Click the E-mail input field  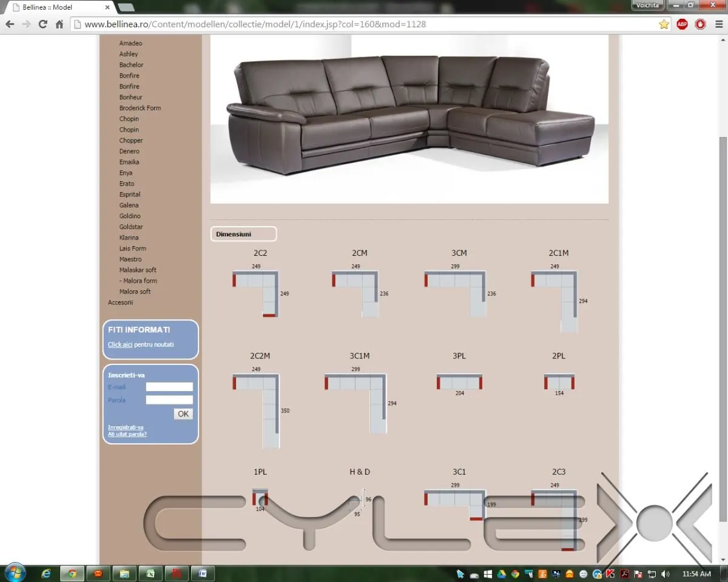169,387
